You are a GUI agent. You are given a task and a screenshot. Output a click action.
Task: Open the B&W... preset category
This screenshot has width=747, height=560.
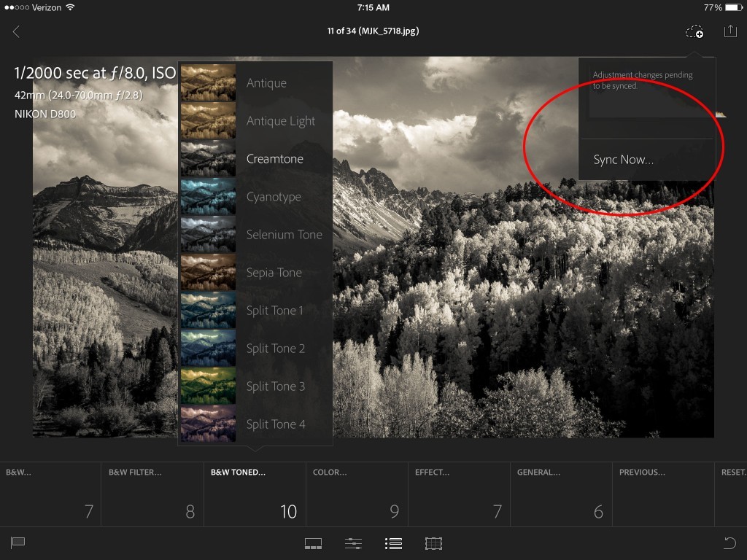[50, 494]
